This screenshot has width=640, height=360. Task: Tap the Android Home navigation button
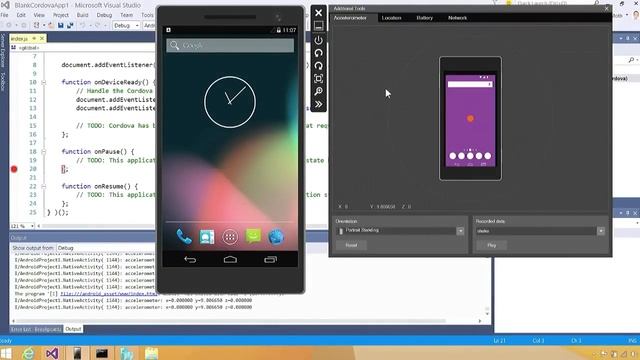230,260
